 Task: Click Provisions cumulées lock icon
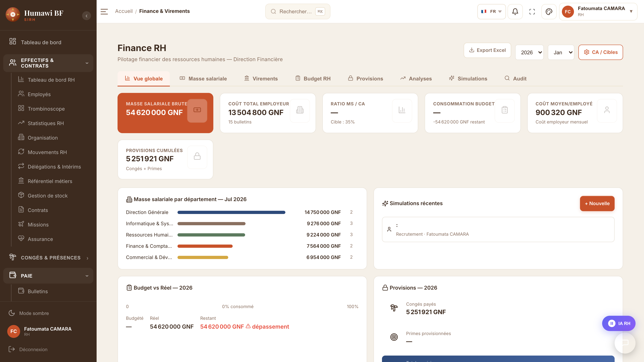[197, 157]
